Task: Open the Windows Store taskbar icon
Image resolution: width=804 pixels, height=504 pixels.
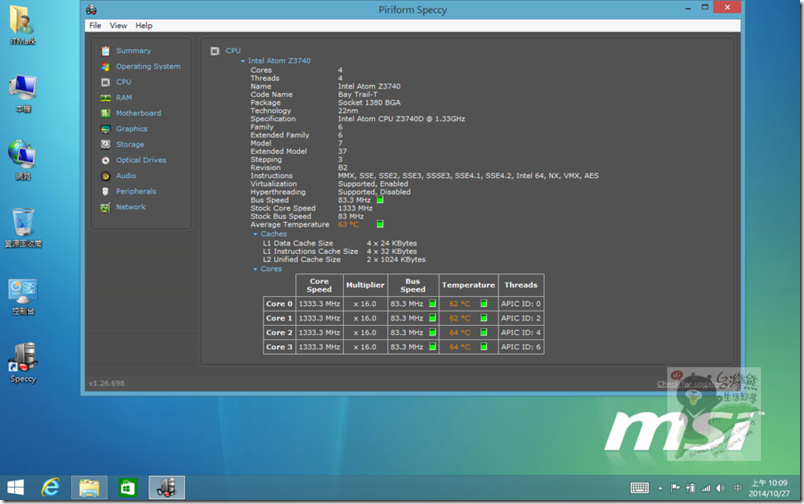Action: click(128, 487)
